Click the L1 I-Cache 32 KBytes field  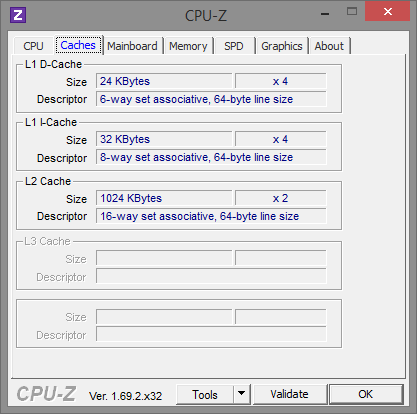click(x=164, y=139)
